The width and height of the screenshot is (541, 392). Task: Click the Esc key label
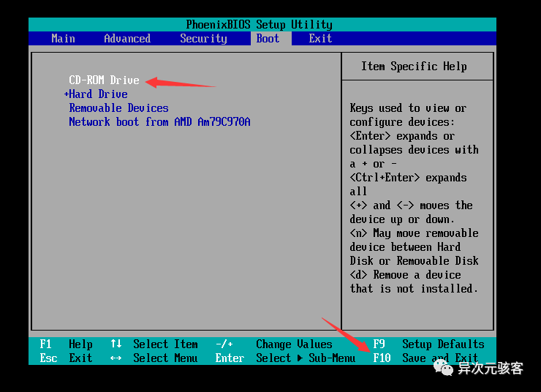[48, 358]
